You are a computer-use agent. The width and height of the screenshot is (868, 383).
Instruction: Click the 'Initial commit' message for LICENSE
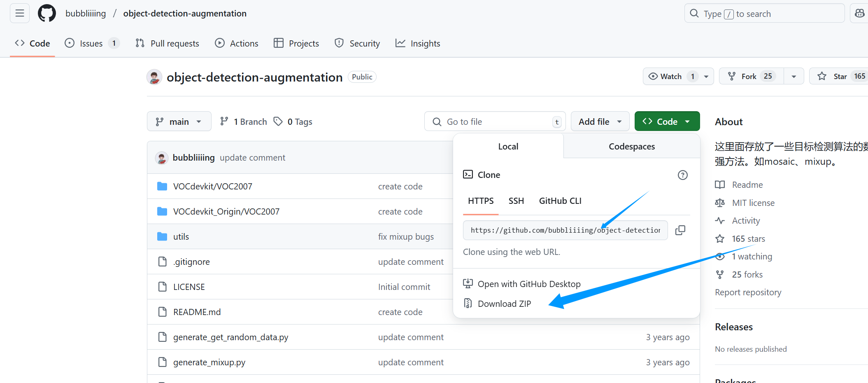click(404, 287)
